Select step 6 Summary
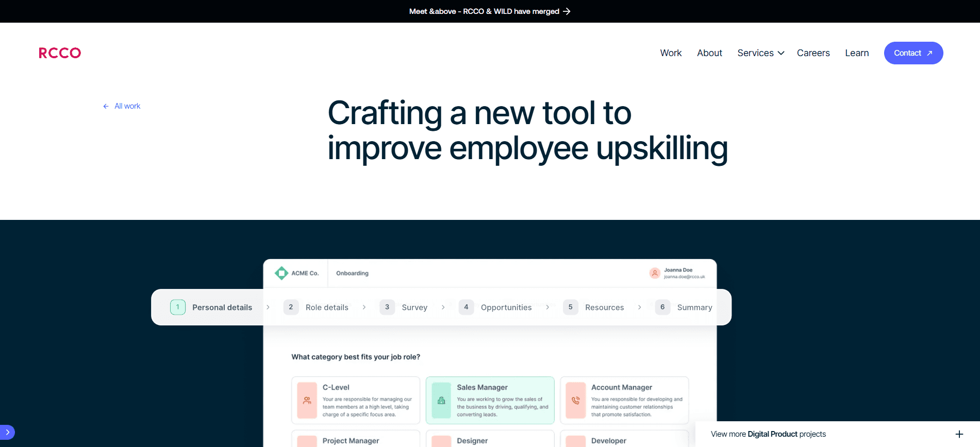Viewport: 980px width, 447px height. 684,307
